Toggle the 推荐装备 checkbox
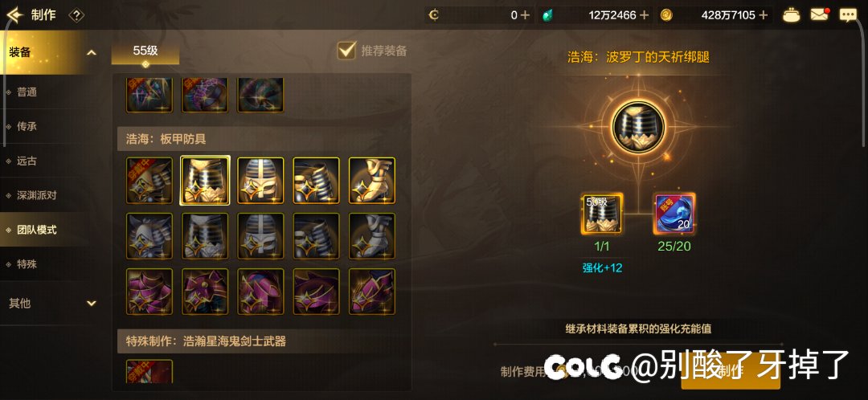Screen dimensions: 868x400 pyautogui.click(x=346, y=51)
